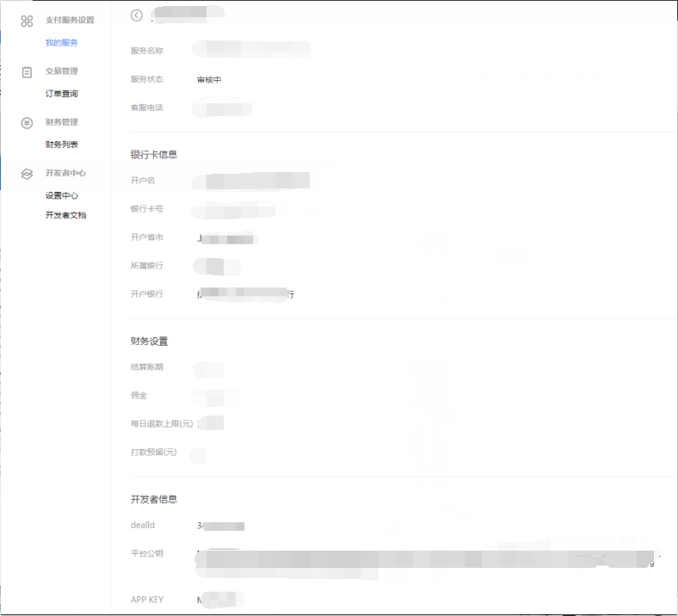Click the 平台公钥 key value text
This screenshot has height=616, width=678.
pos(422,560)
